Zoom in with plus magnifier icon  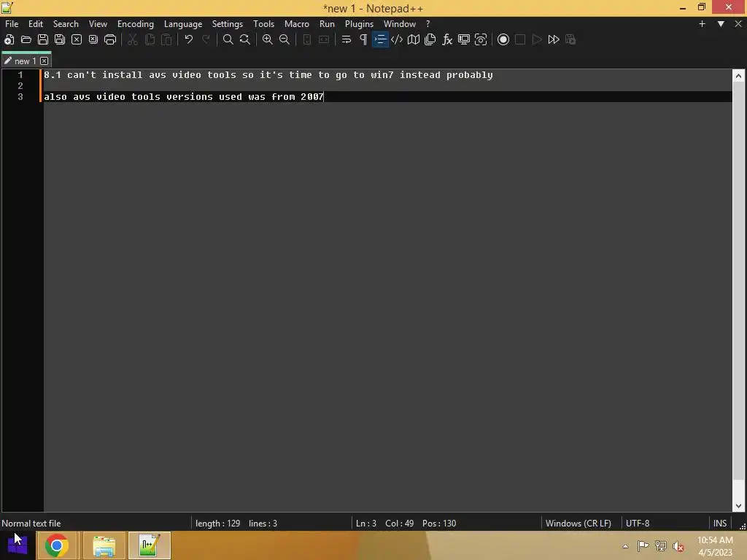(x=268, y=39)
